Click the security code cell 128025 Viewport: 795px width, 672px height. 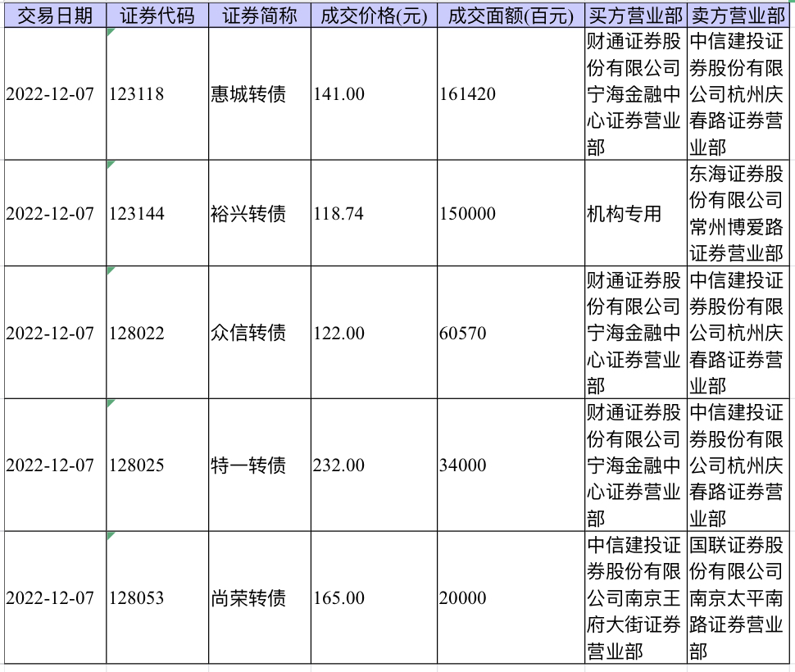tap(157, 465)
